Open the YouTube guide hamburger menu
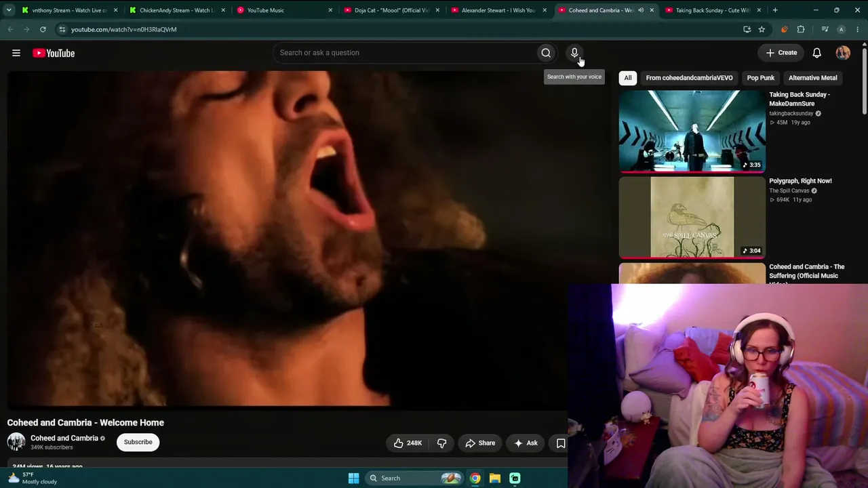The width and height of the screenshot is (868, 488). [16, 53]
